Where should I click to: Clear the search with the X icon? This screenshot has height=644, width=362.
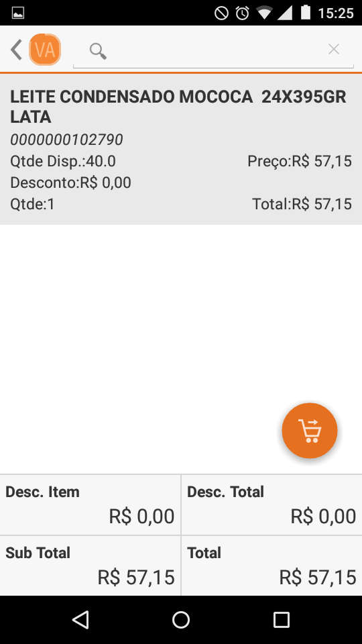[334, 50]
